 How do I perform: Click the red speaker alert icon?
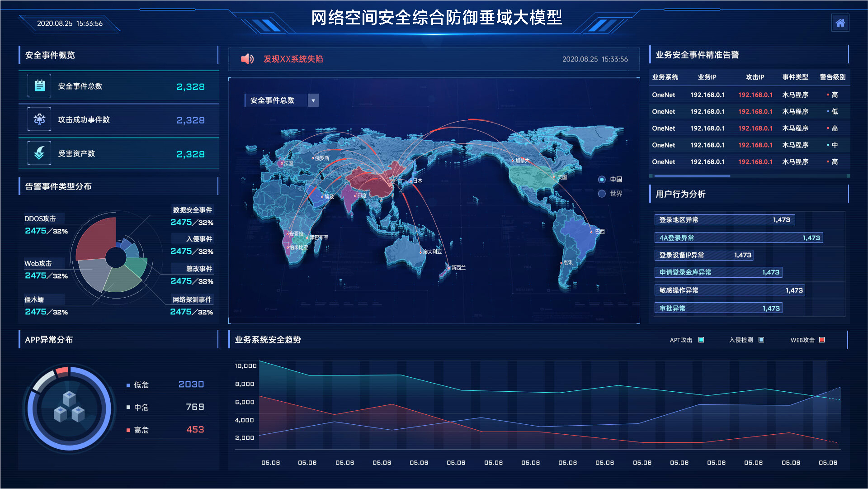[x=247, y=59]
